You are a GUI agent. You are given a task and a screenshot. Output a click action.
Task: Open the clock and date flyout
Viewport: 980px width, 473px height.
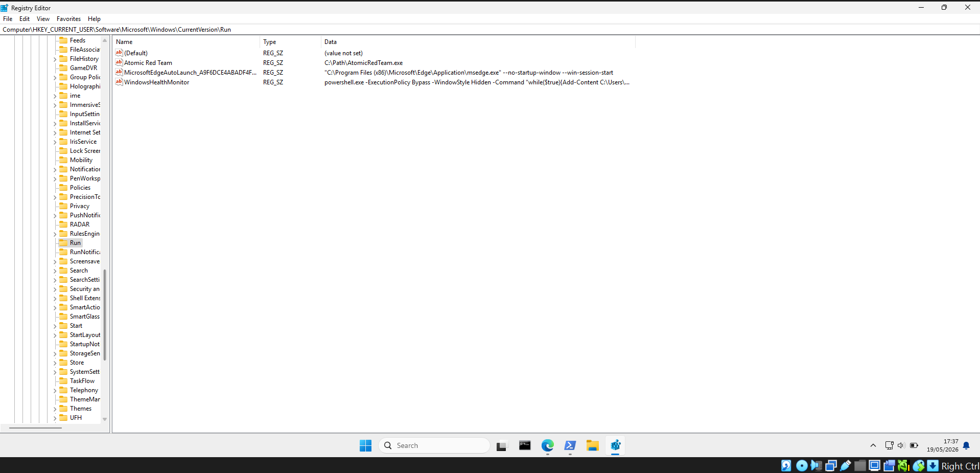943,445
